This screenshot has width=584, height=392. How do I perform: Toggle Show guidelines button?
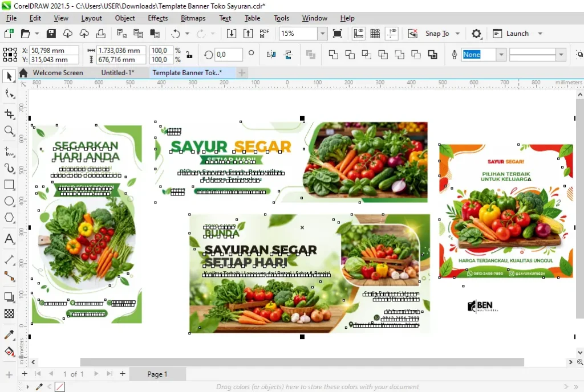click(x=392, y=34)
